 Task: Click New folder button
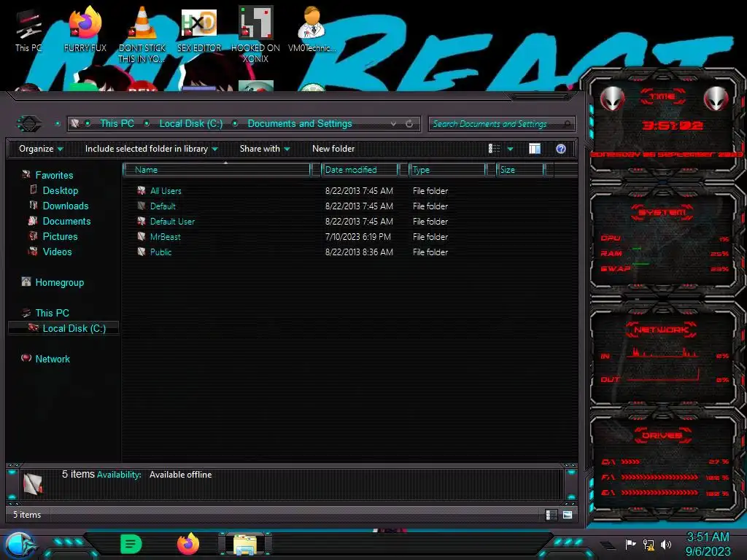click(333, 149)
